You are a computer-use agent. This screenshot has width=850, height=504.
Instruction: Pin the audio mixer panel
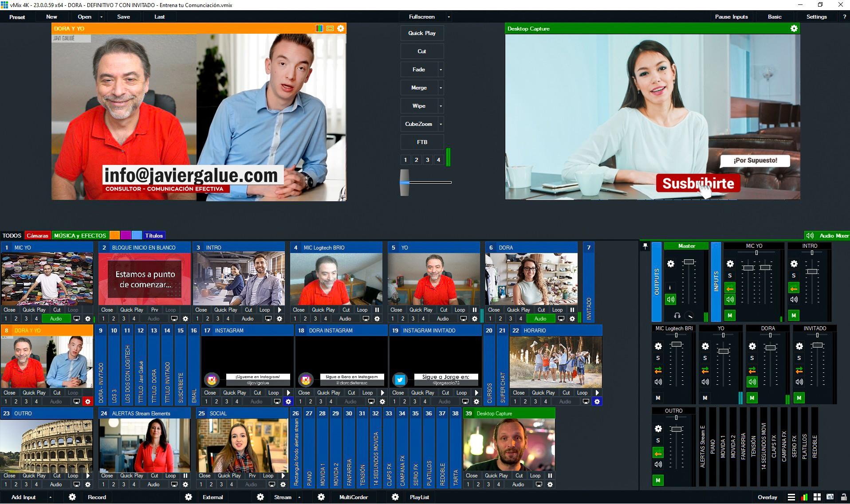point(645,246)
